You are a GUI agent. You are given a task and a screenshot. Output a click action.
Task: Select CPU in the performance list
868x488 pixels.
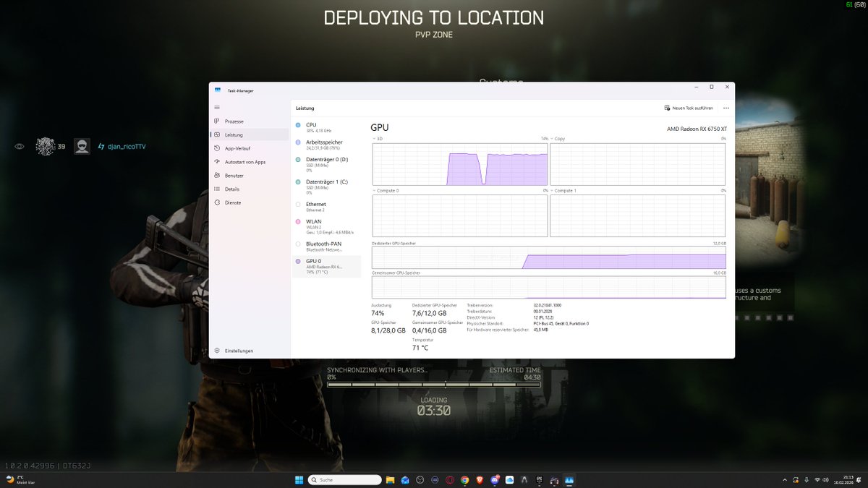[326, 127]
